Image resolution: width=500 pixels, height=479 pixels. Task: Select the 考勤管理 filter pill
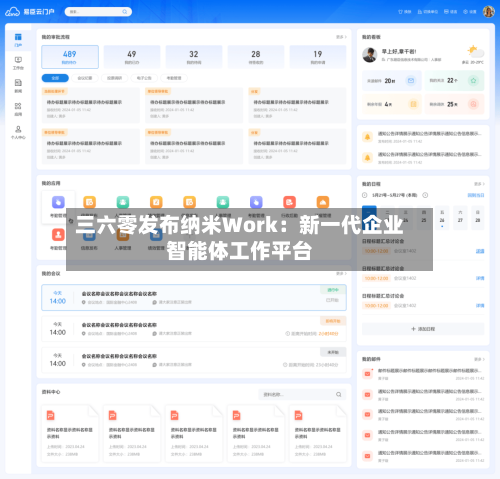(174, 78)
